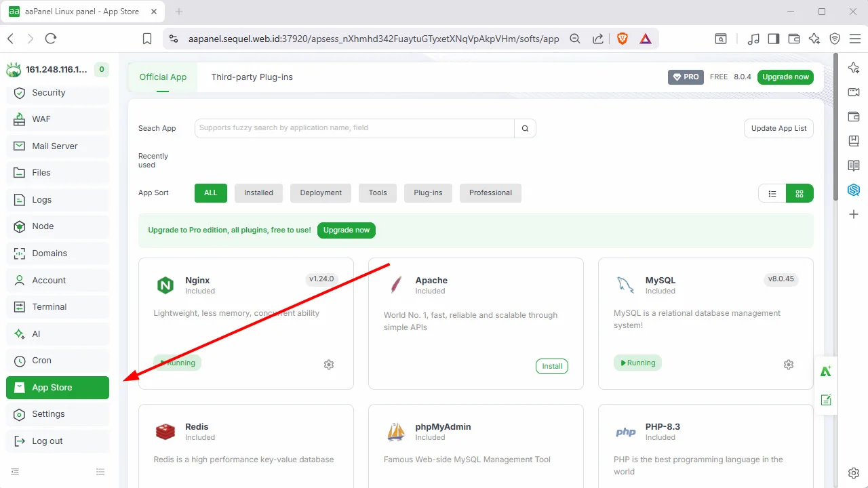Go back to the previous page

pos(11,39)
